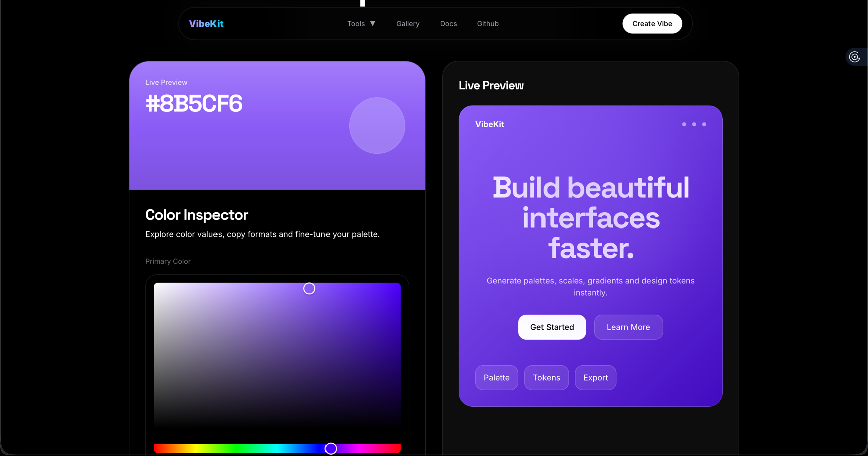Viewport: 868px width, 456px height.
Task: Open the spiral widget icon at right edge
Action: (x=854, y=57)
